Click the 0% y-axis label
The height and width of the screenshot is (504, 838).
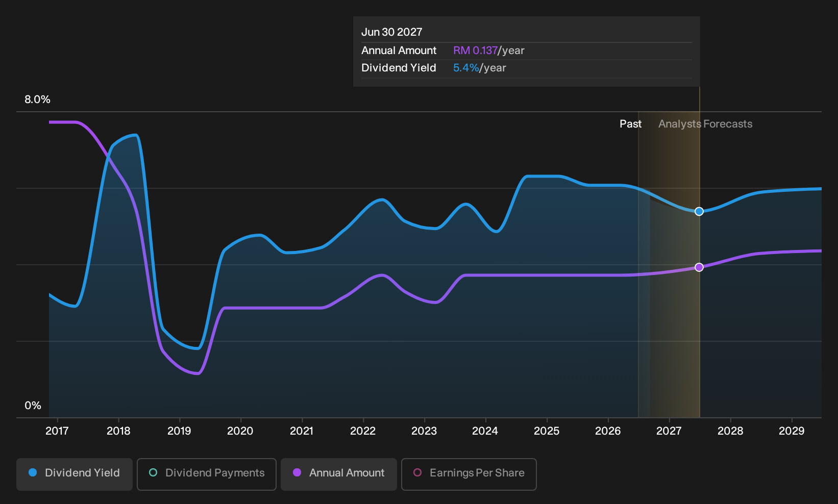[x=33, y=406]
